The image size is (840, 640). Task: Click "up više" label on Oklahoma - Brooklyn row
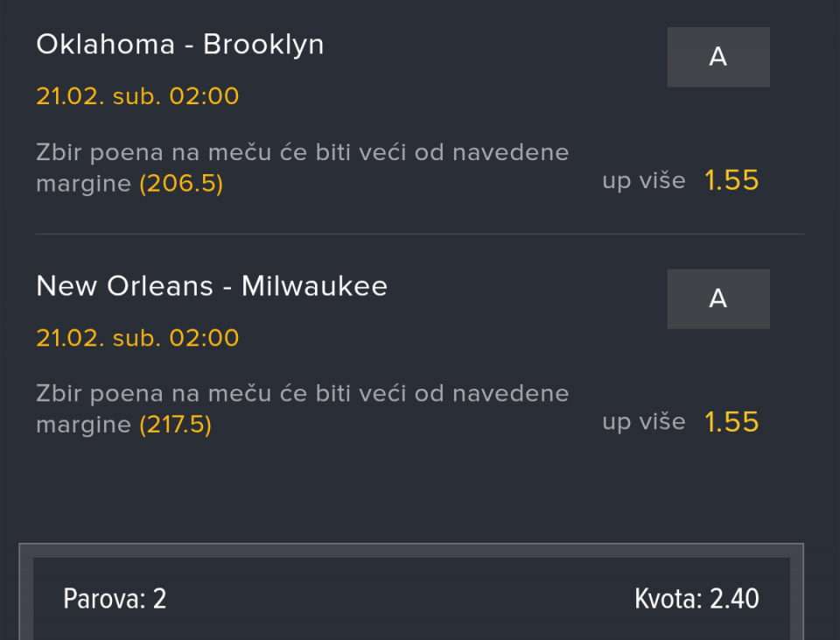point(643,181)
